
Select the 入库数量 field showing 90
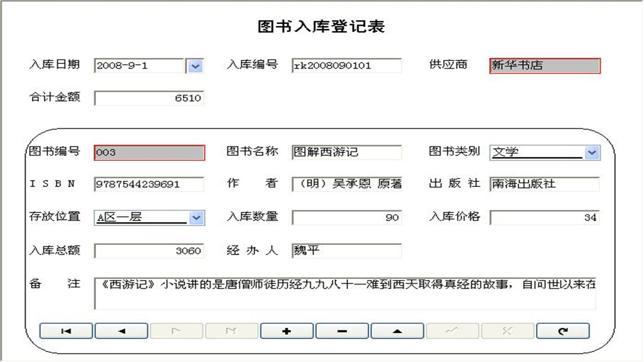pos(346,217)
